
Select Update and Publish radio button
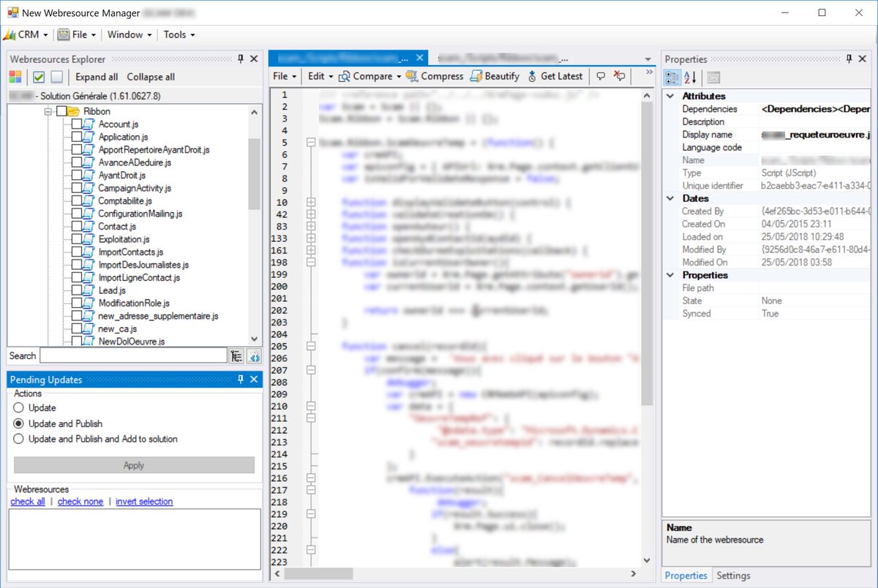[x=19, y=423]
